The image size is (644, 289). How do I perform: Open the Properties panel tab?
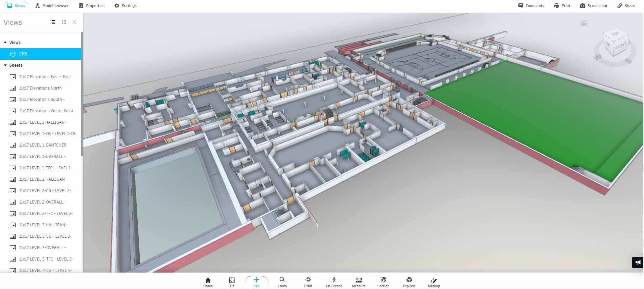coord(91,6)
